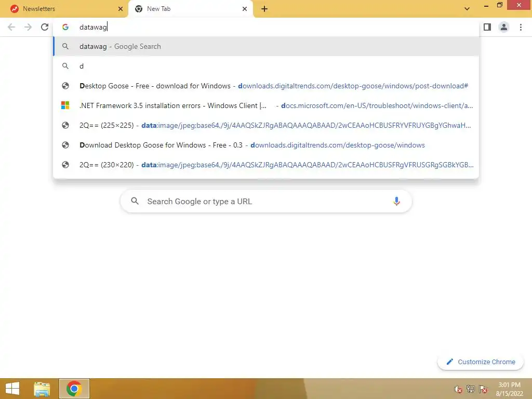Click the Search Google or type a URL box
This screenshot has height=399, width=532.
tap(266, 201)
